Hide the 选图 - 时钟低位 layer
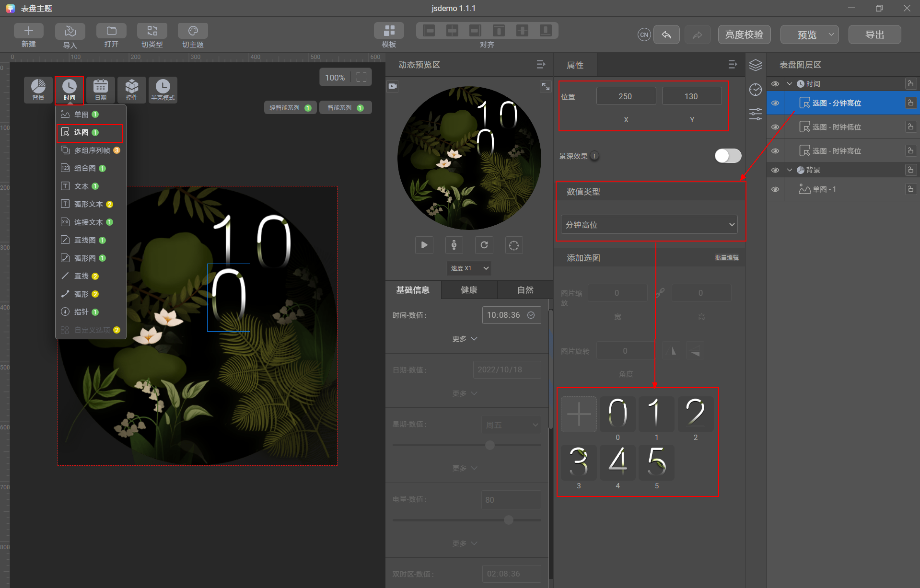The height and width of the screenshot is (588, 920). [x=775, y=127]
